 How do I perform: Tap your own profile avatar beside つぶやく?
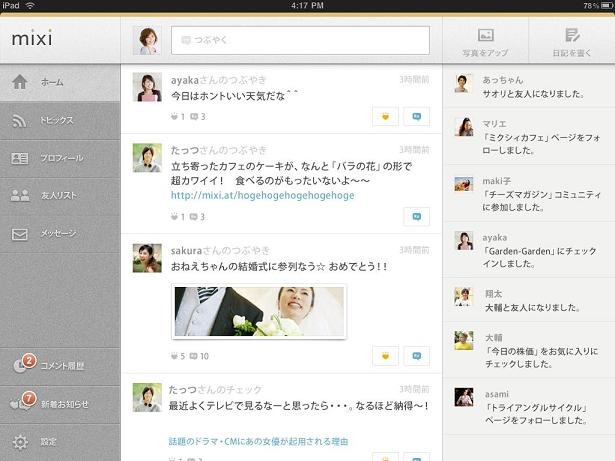pyautogui.click(x=147, y=40)
